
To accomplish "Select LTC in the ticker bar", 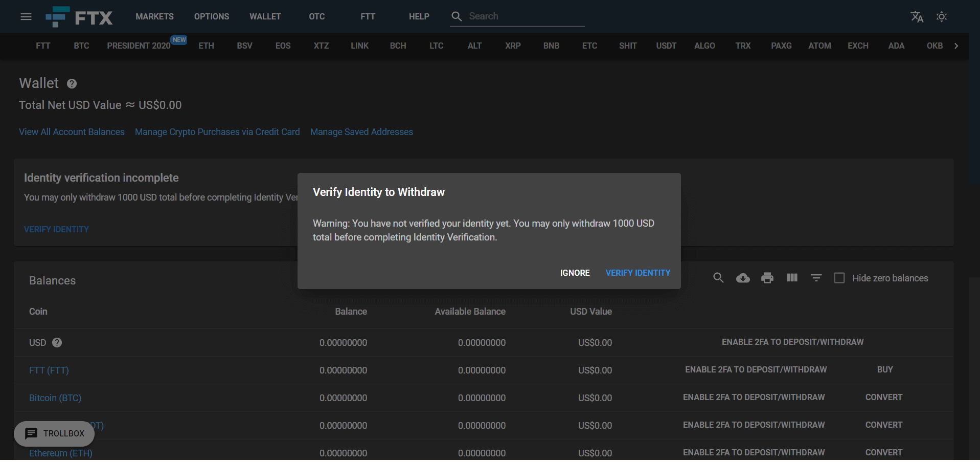I will (x=436, y=46).
